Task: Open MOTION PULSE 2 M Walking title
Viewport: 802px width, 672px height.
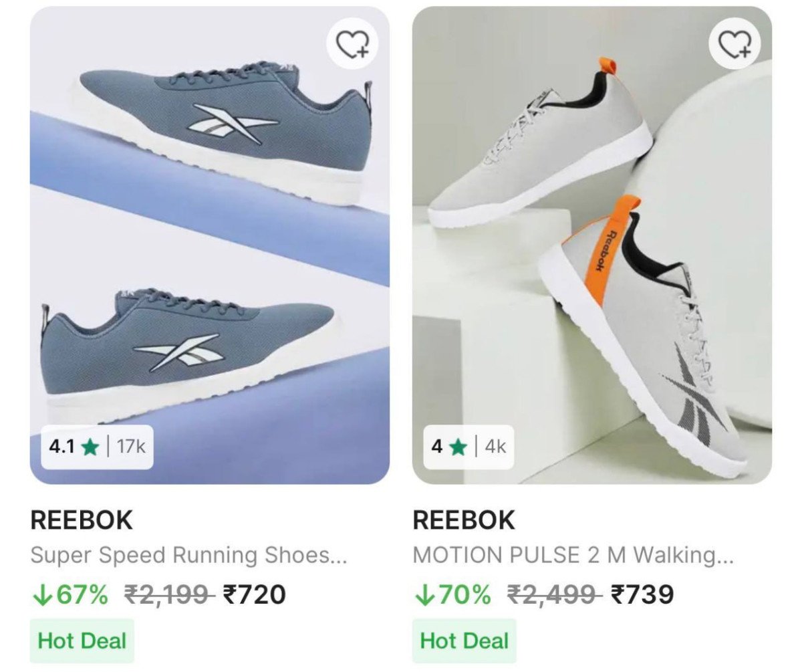Action: [573, 555]
